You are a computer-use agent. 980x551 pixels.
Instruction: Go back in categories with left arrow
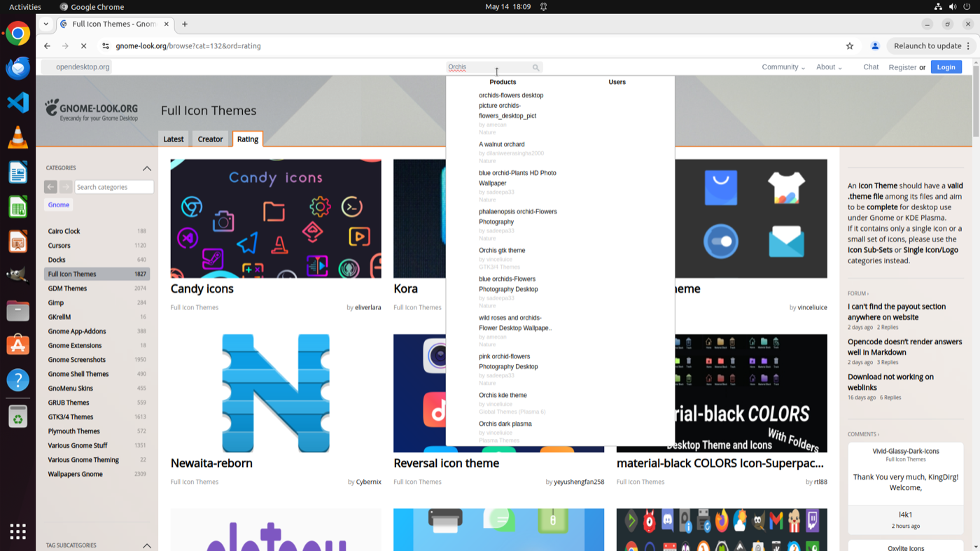[x=50, y=187]
